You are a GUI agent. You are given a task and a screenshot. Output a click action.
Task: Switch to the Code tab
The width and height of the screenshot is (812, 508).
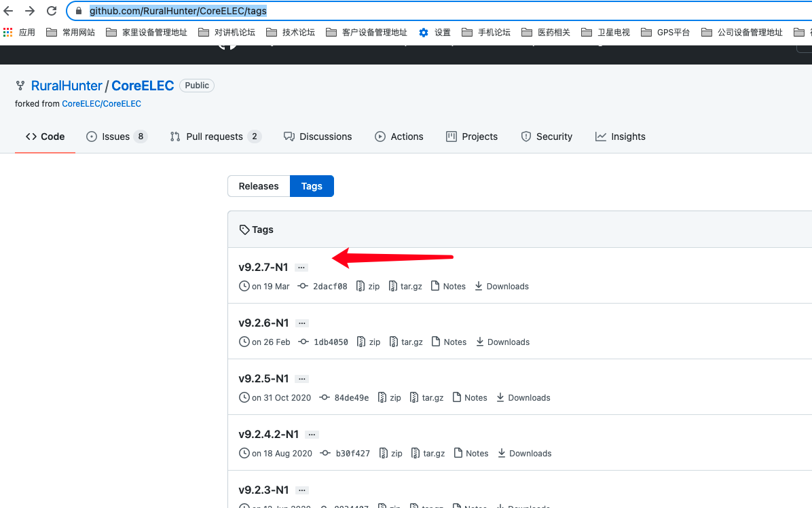pyautogui.click(x=45, y=137)
